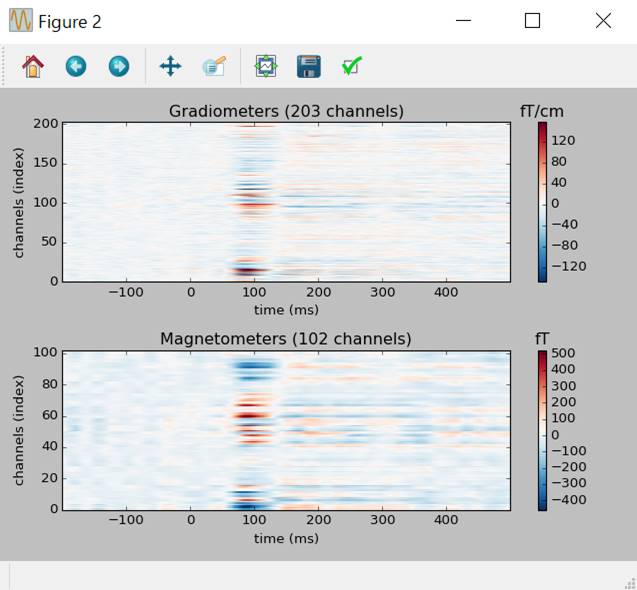Activate the Pan axes tool
This screenshot has width=637, height=590.
click(x=170, y=66)
